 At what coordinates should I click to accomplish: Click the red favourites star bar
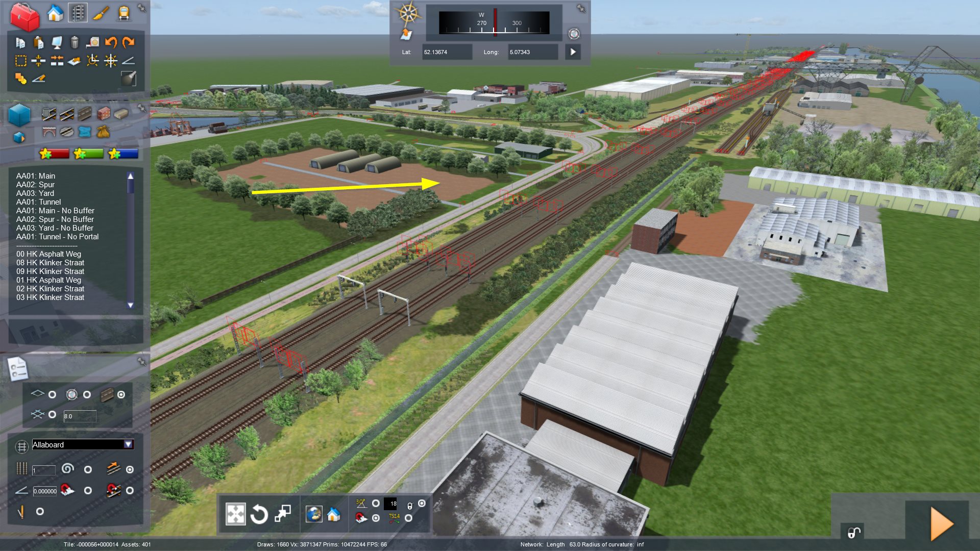click(54, 154)
